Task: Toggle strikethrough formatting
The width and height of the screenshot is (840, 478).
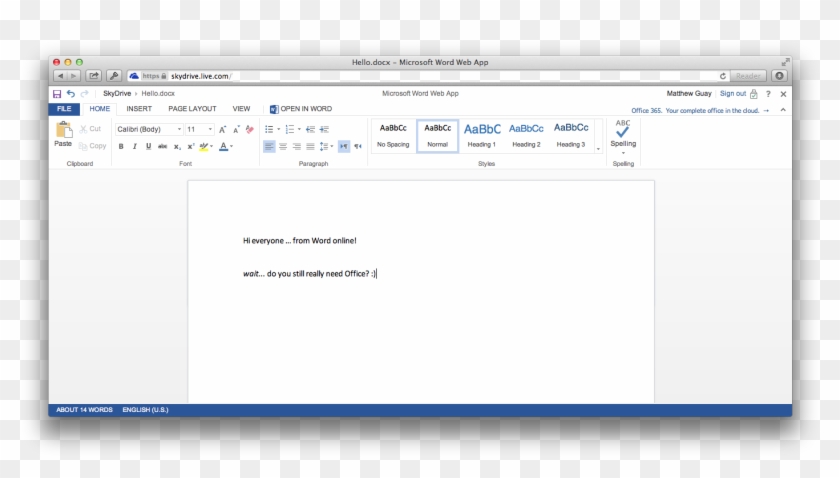Action: click(x=162, y=146)
